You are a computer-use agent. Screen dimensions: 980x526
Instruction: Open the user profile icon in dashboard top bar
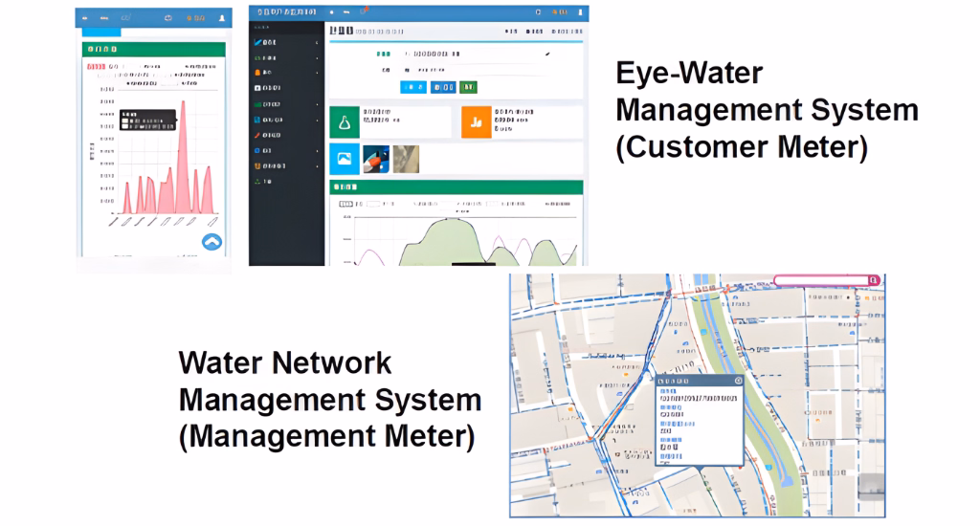[x=580, y=11]
